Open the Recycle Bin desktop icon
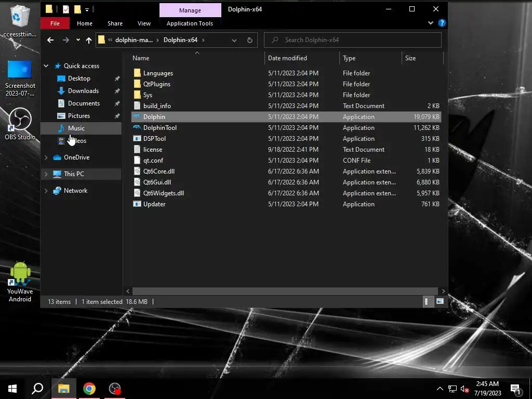The width and height of the screenshot is (532, 399). coord(20,20)
